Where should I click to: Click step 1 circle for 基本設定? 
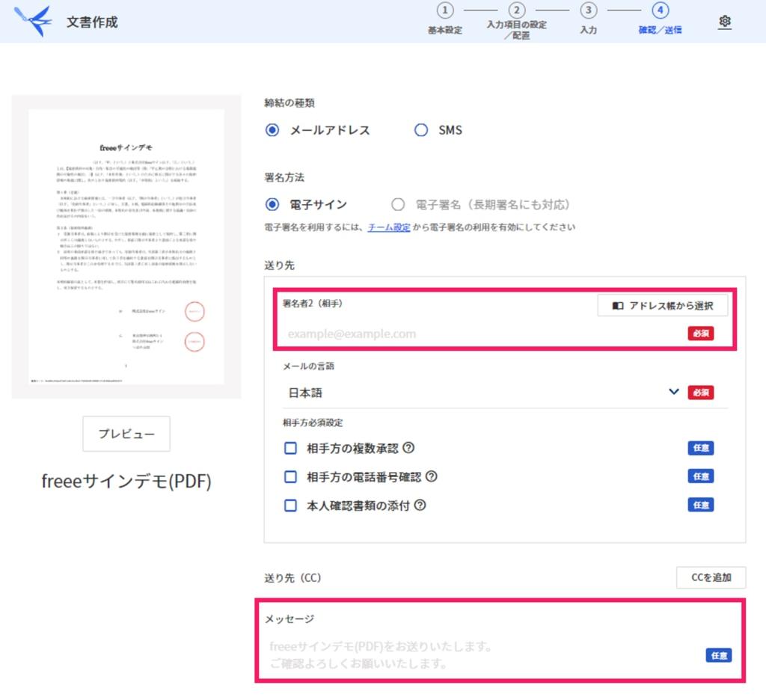444,10
